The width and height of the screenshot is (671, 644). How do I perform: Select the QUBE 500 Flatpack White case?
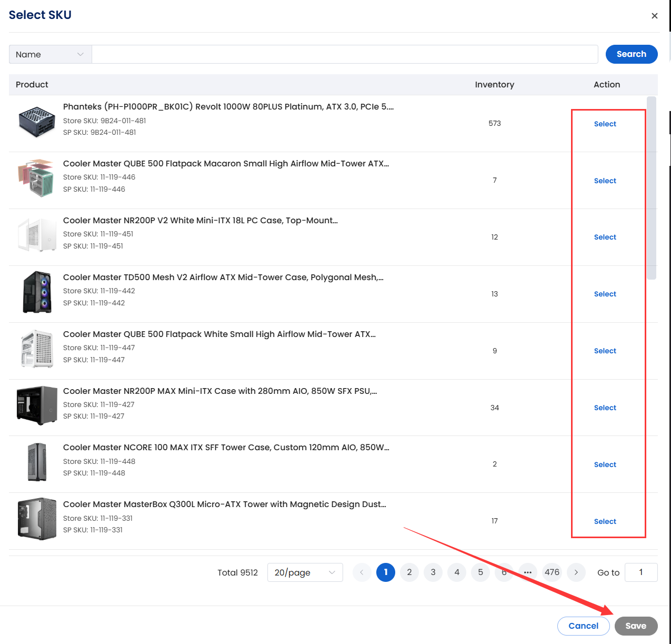(605, 351)
